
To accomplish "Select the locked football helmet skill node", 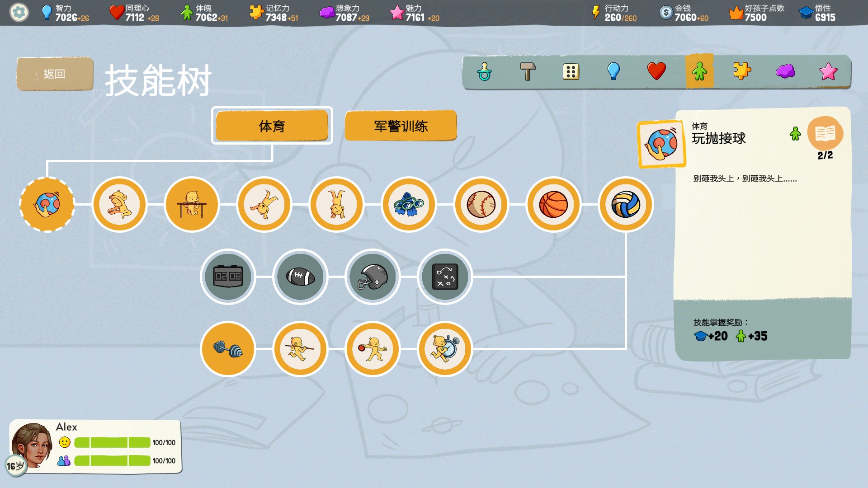I will click(x=373, y=277).
